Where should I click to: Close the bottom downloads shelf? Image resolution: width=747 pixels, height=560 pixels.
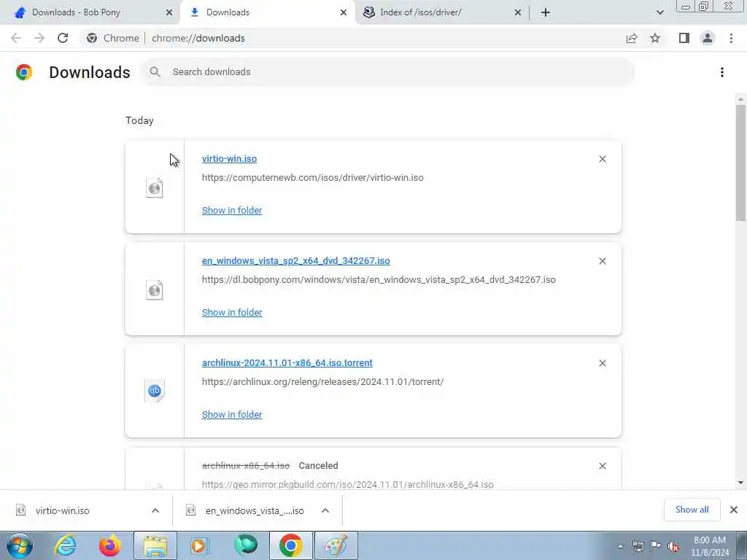pyautogui.click(x=734, y=510)
